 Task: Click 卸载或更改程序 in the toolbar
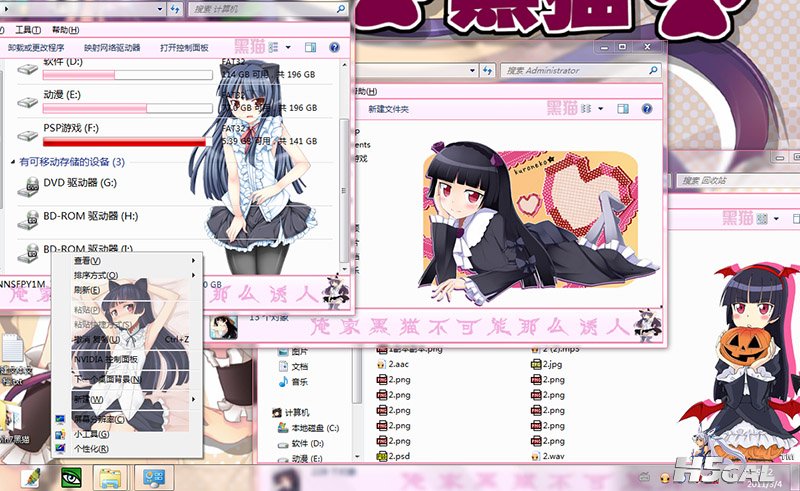click(36, 48)
